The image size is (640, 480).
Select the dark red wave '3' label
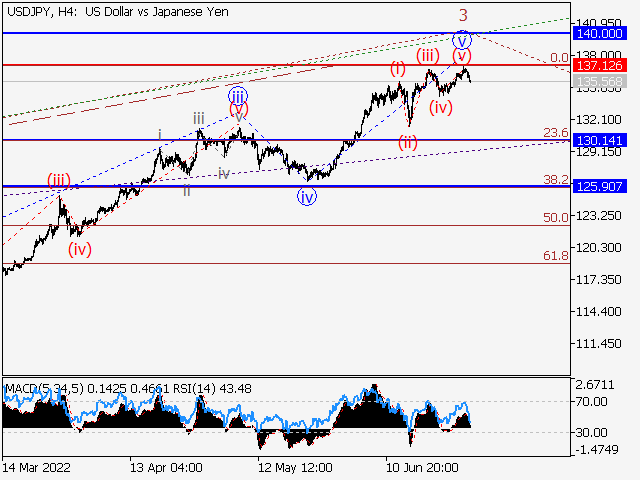pyautogui.click(x=463, y=16)
